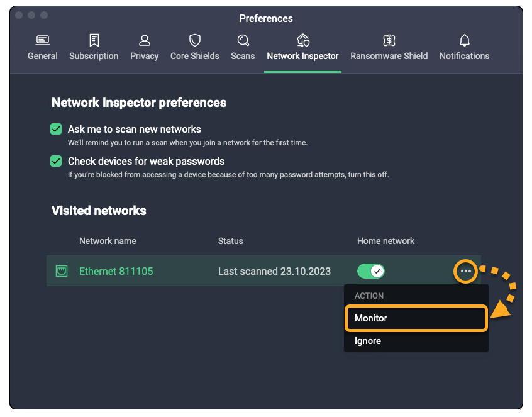Image resolution: width=532 pixels, height=417 pixels.
Task: Open the three-dot actions menu
Action: 465,271
